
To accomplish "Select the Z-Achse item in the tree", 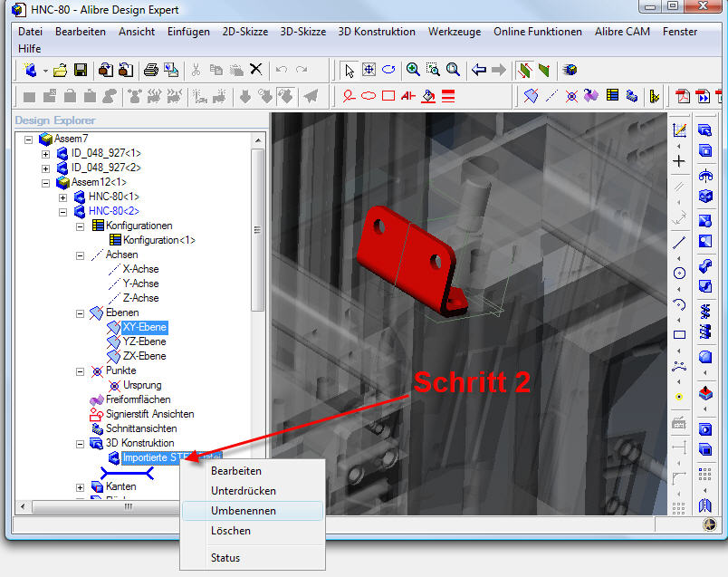I will pyautogui.click(x=140, y=298).
